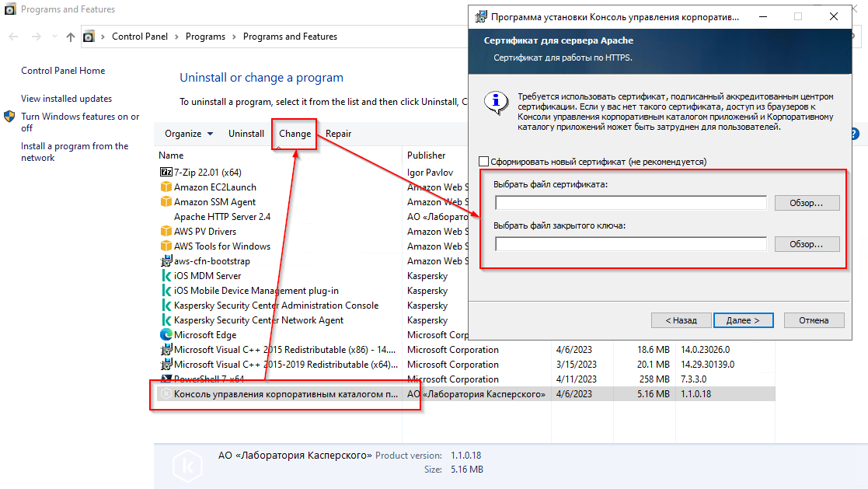Click the Windows features shield icon

9,117
